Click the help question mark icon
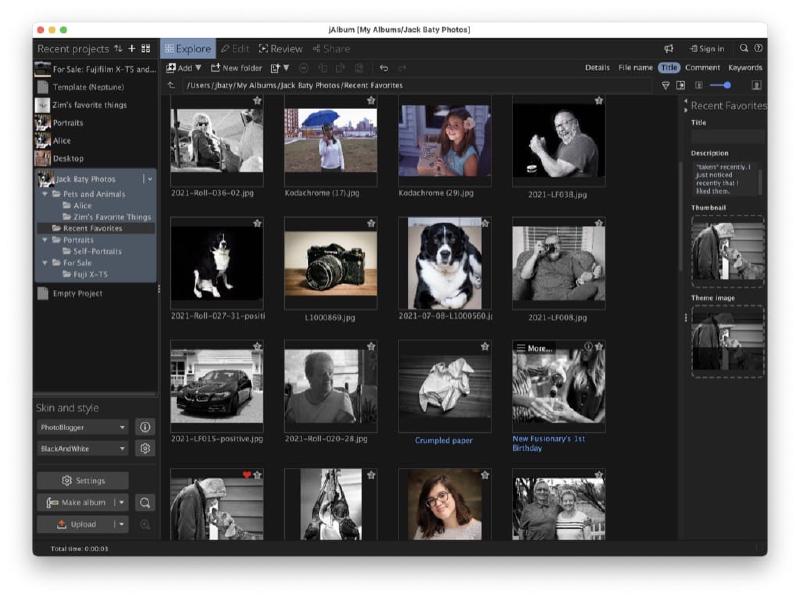The height and width of the screenshot is (599, 800). coord(759,48)
